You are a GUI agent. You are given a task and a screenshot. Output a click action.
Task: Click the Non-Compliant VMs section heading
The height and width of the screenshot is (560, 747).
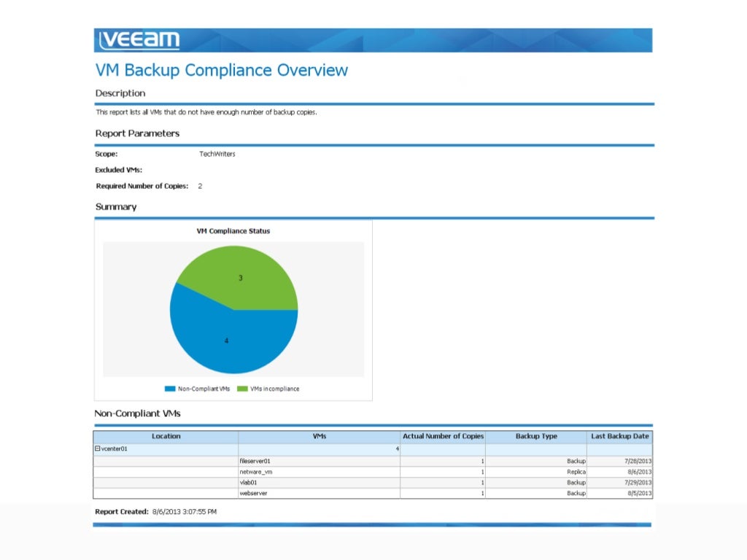(137, 413)
